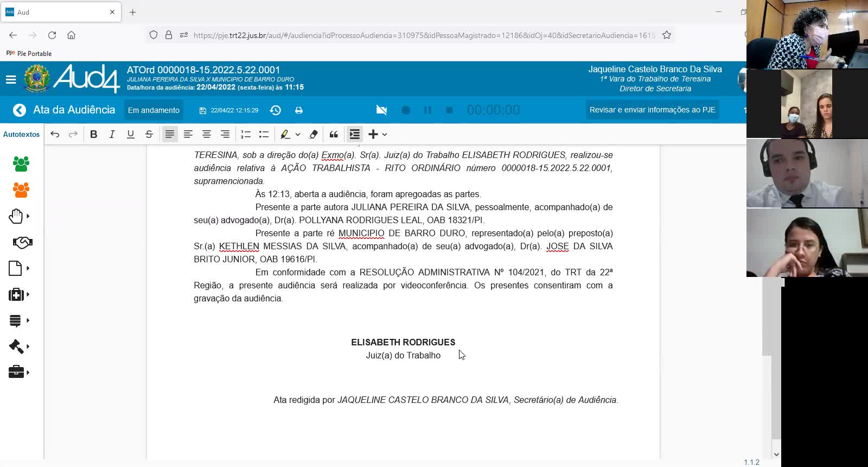Select the video thumbnail of man with headset
The height and width of the screenshot is (467, 868).
(x=807, y=173)
